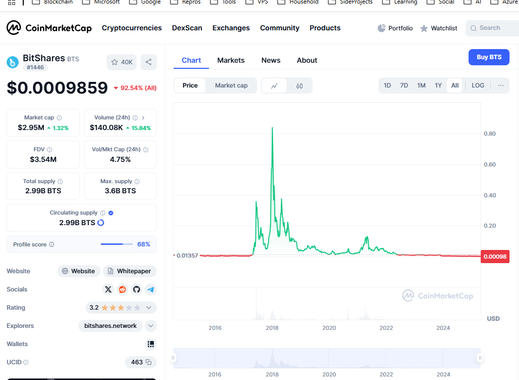This screenshot has height=380, width=519.
Task: Share the BitShares page
Action: coord(148,62)
